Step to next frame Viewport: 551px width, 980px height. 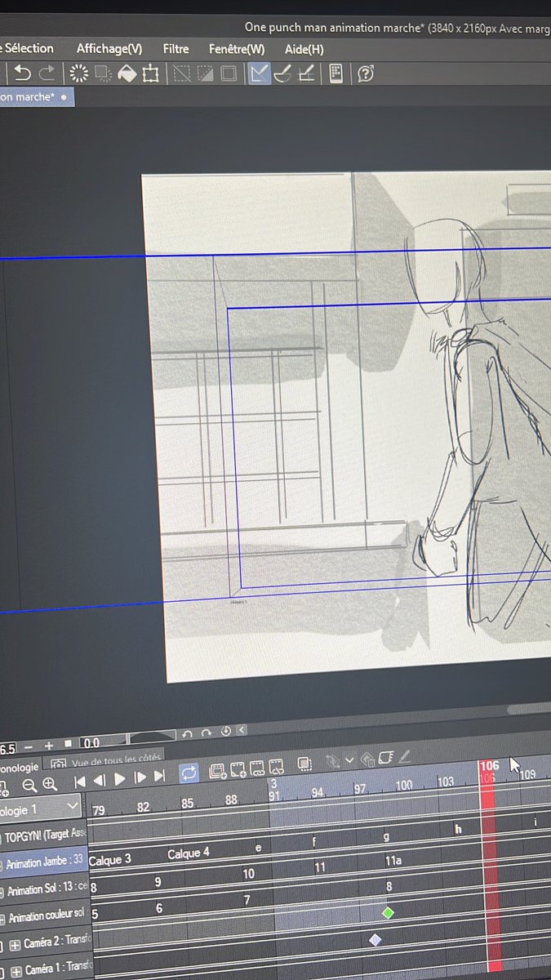coord(140,777)
